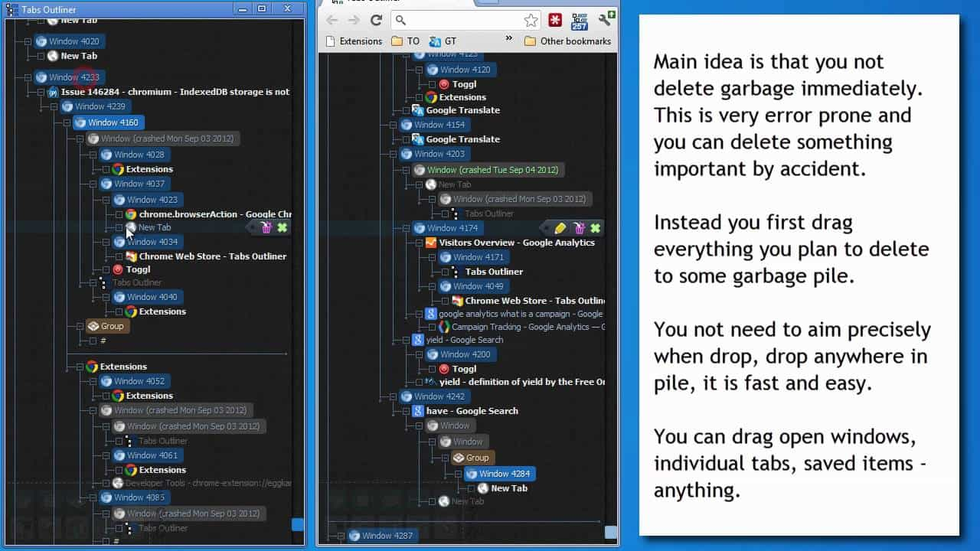Collapse Window 4233 node

pos(28,77)
